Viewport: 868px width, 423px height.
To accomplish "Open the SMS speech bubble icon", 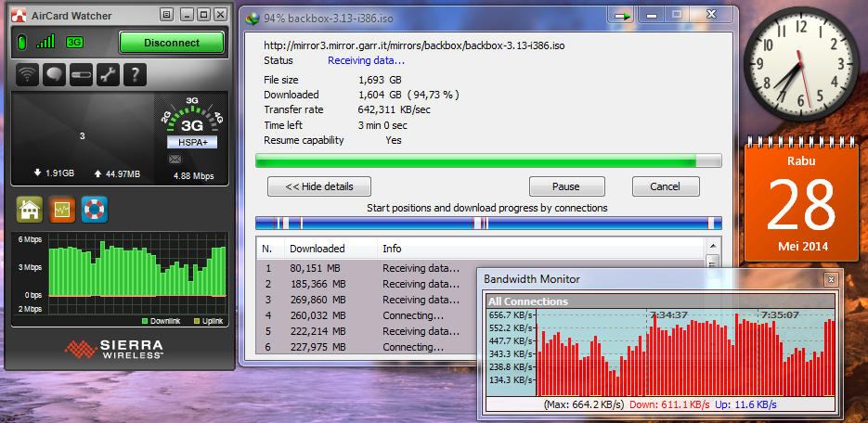I will click(54, 74).
